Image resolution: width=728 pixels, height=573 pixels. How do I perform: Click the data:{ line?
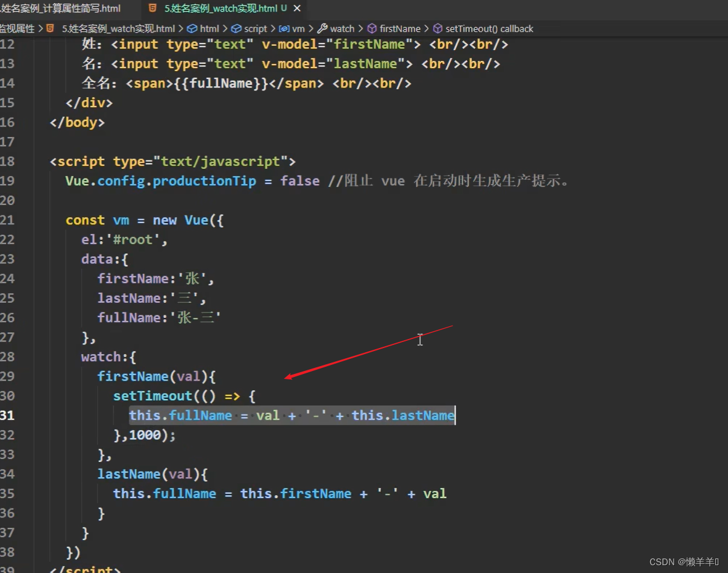tap(105, 259)
